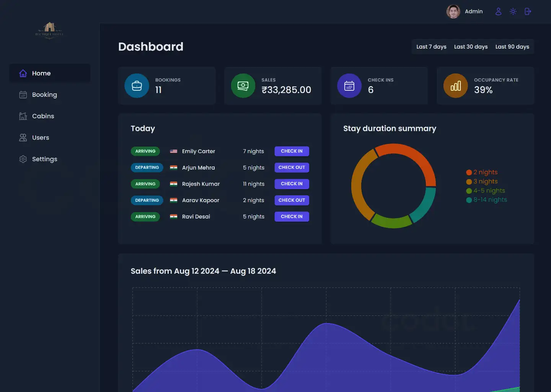Click the Cabins icon in the sidebar
551x392 pixels.
(x=23, y=116)
